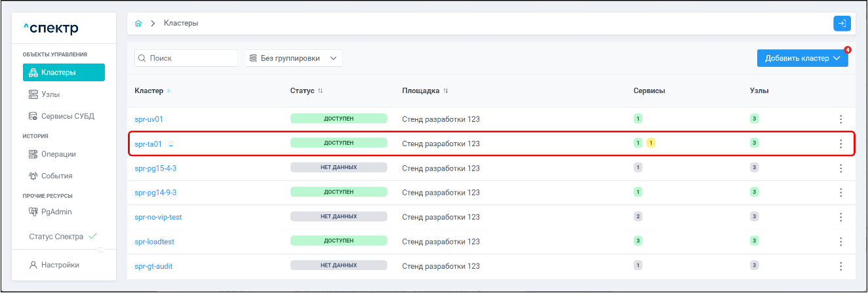Open the spr-pg15-4-3 cluster link
This screenshot has height=293, width=868.
(155, 168)
